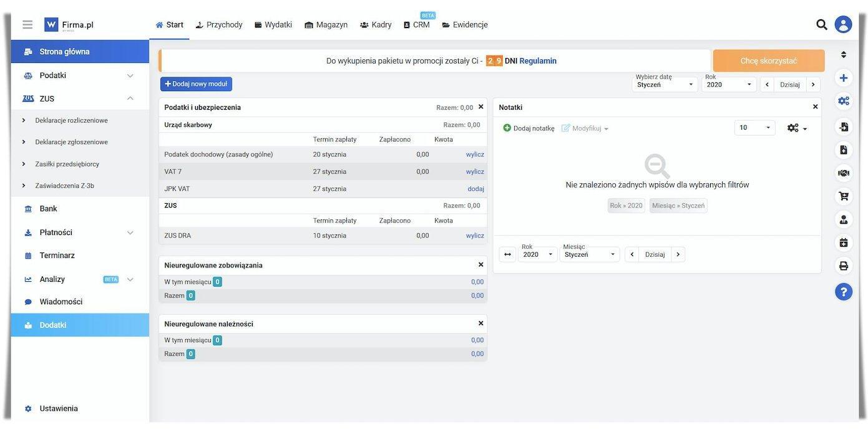
Task: Collapse the ZUS sidebar section
Action: (x=130, y=98)
